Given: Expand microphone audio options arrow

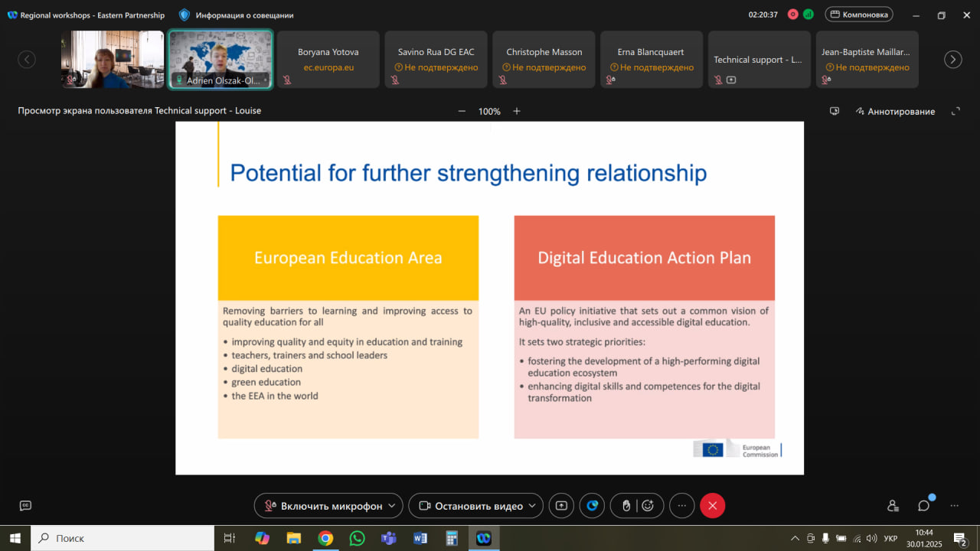Looking at the screenshot, I should tap(393, 506).
